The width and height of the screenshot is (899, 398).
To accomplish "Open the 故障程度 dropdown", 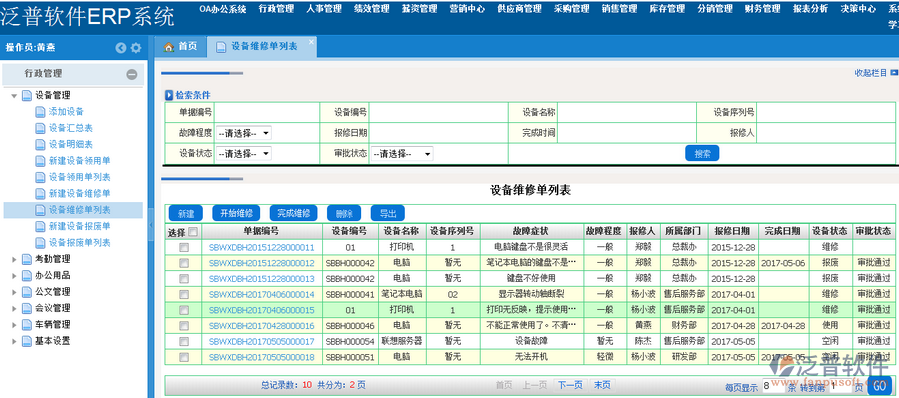I will click(x=244, y=133).
